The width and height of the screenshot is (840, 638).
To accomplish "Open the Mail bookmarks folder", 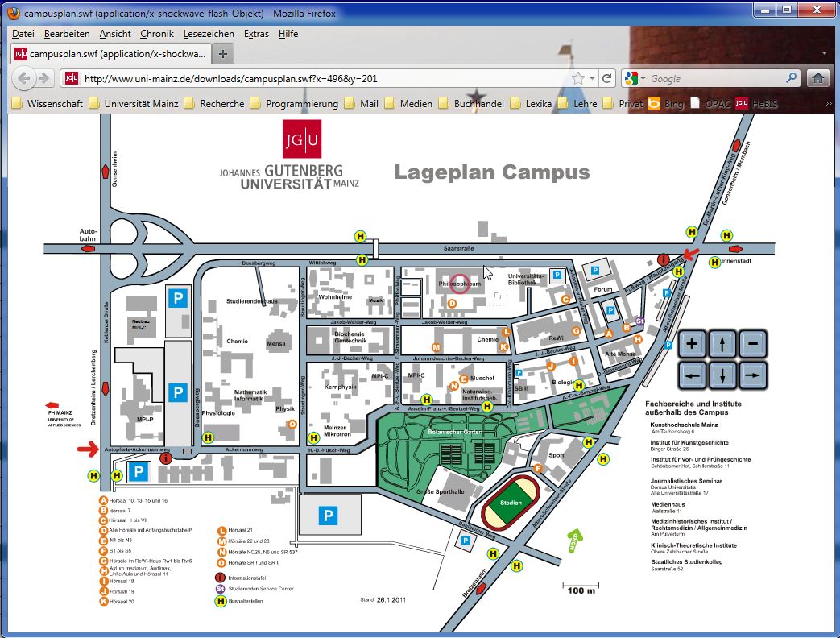I will (362, 103).
